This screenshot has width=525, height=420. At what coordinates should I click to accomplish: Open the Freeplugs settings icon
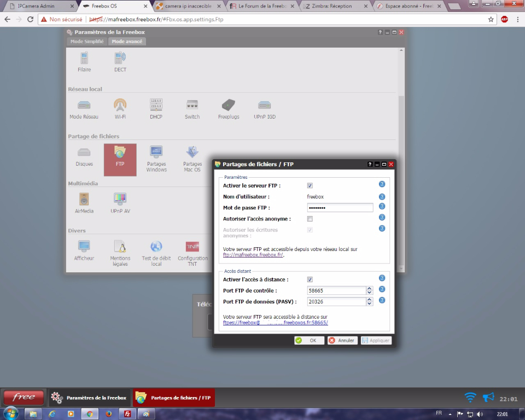(x=229, y=109)
